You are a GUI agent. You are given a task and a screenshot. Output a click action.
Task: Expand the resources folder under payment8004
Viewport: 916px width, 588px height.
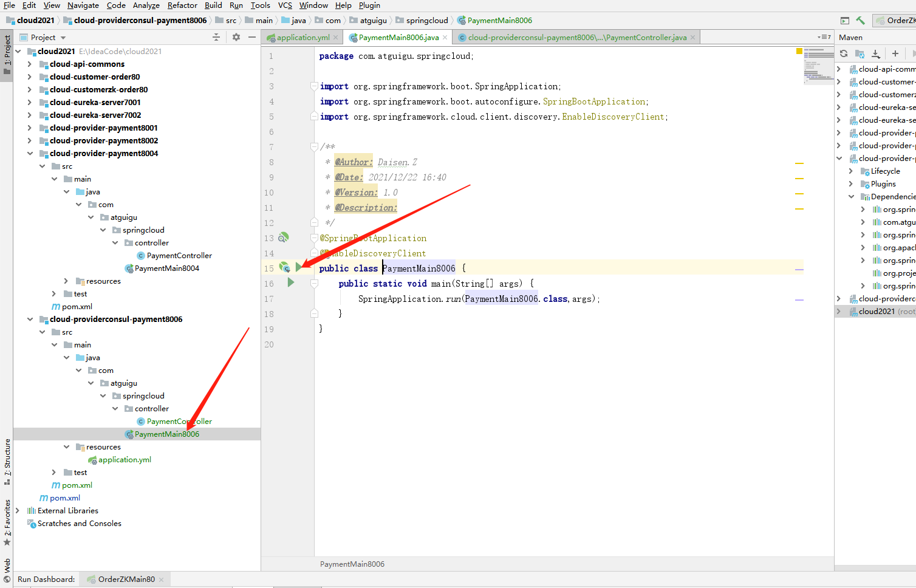point(66,281)
